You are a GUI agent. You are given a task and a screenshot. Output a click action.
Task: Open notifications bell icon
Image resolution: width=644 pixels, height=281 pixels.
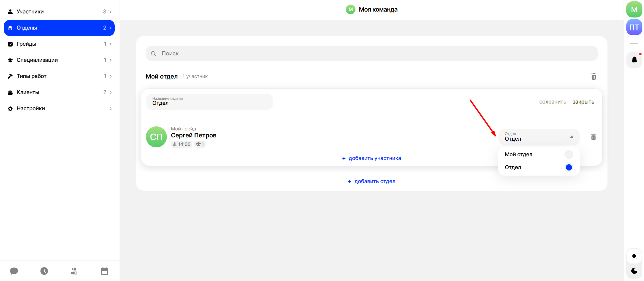click(x=634, y=60)
